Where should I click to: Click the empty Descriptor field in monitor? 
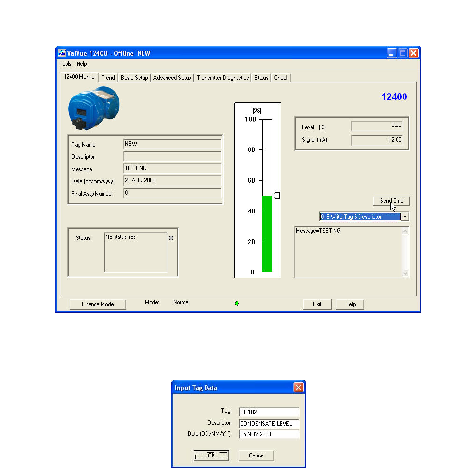tap(172, 156)
